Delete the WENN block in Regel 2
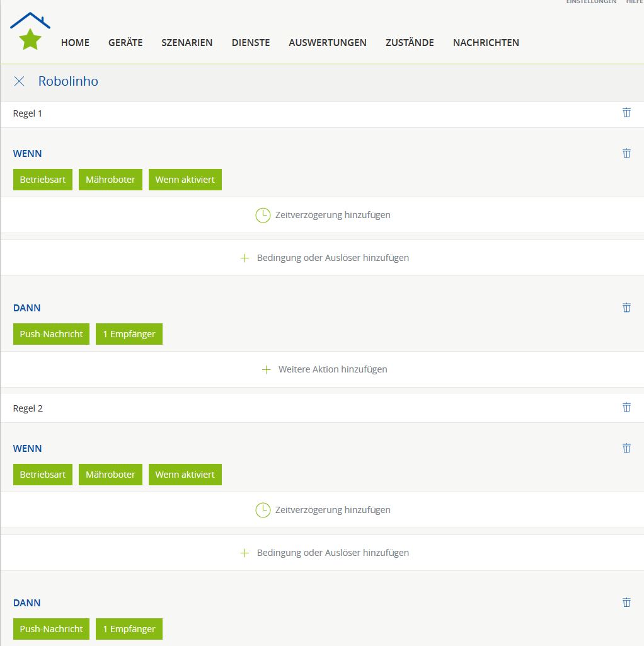This screenshot has height=646, width=644. tap(626, 448)
